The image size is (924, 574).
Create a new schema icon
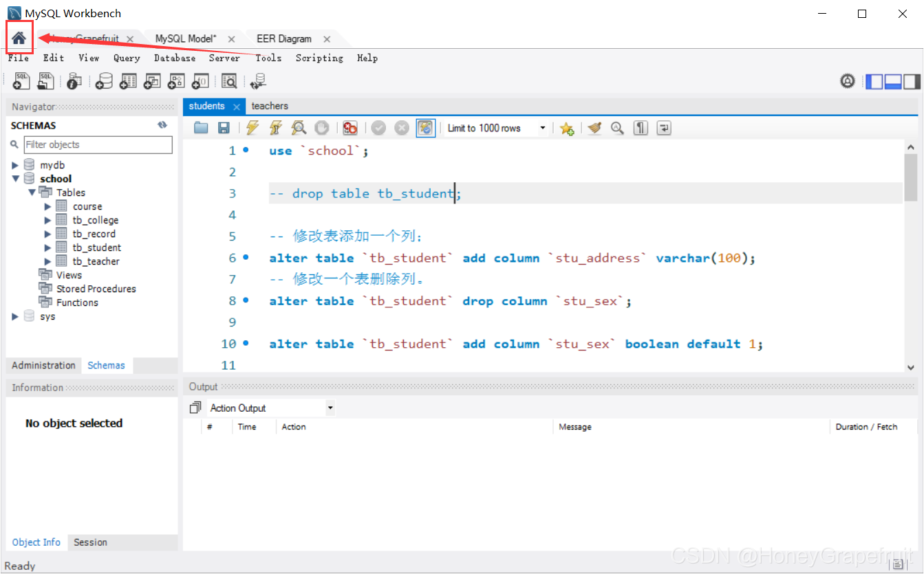[x=104, y=81]
